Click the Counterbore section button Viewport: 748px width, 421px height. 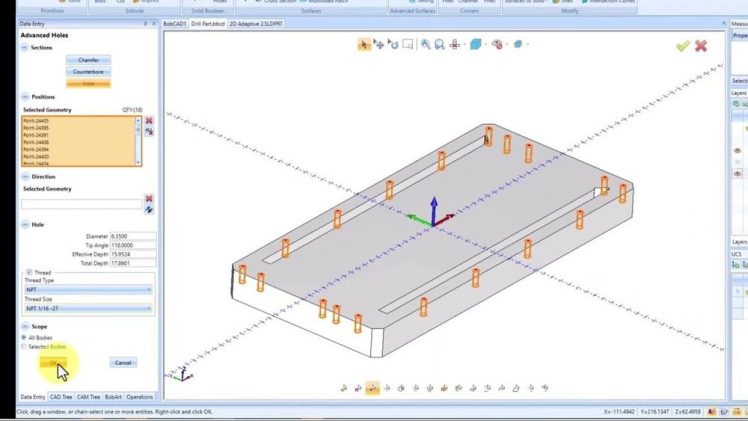pos(88,72)
